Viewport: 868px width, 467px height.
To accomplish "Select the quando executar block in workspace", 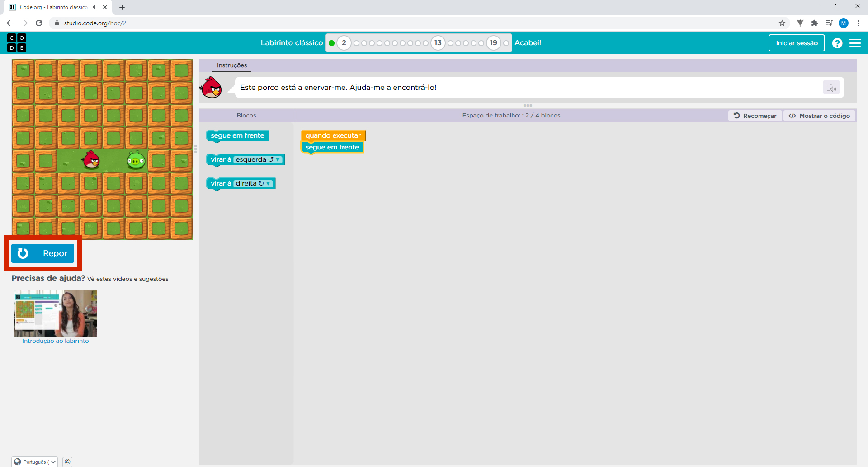I will [x=333, y=135].
